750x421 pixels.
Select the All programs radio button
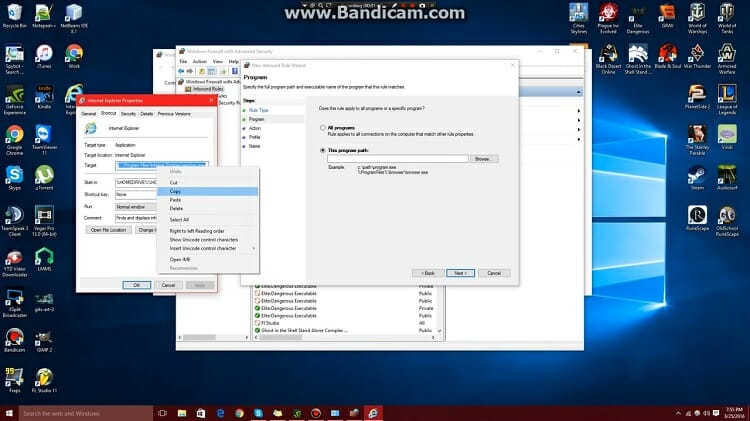[x=323, y=128]
